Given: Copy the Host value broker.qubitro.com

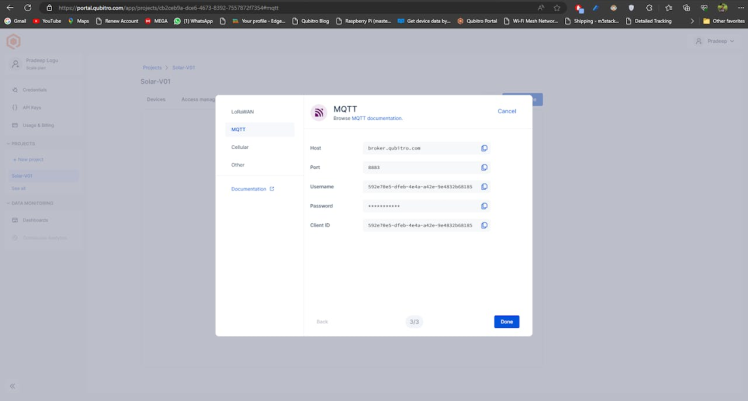Looking at the screenshot, I should [x=484, y=148].
